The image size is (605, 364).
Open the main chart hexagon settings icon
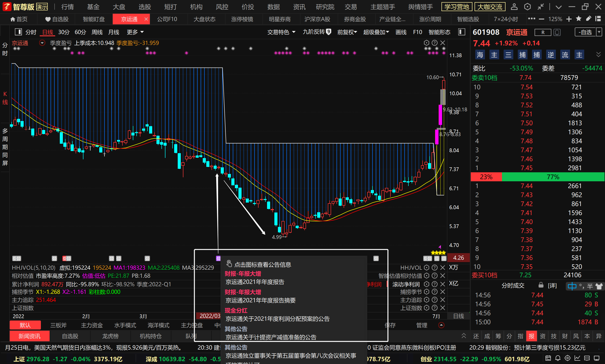pyautogui.click(x=427, y=43)
